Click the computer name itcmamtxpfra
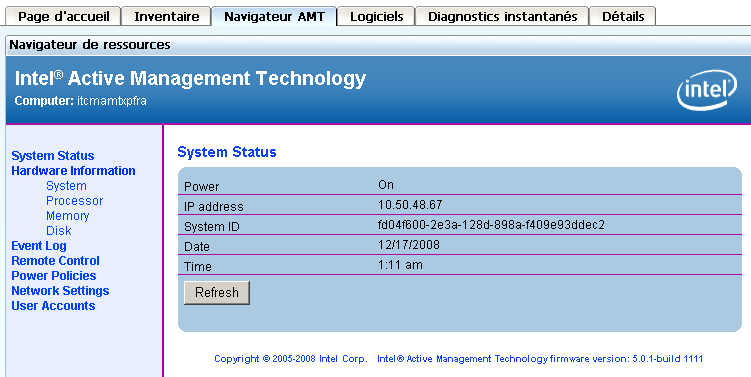The height and width of the screenshot is (377, 751). coord(112,101)
